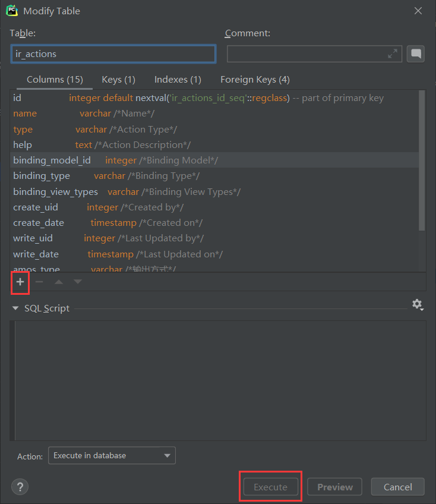
Task: Select the id column row
Action: coord(214,97)
